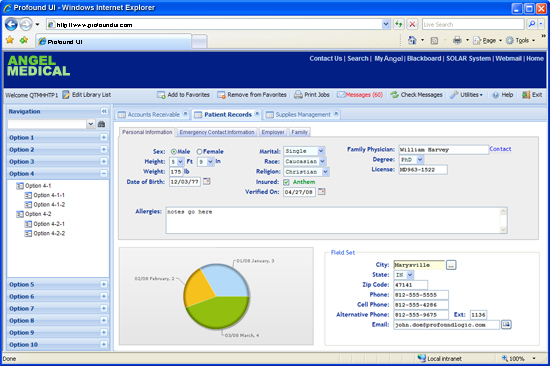
Task: Click binoculars search icon in Navigation
Action: pos(101,124)
